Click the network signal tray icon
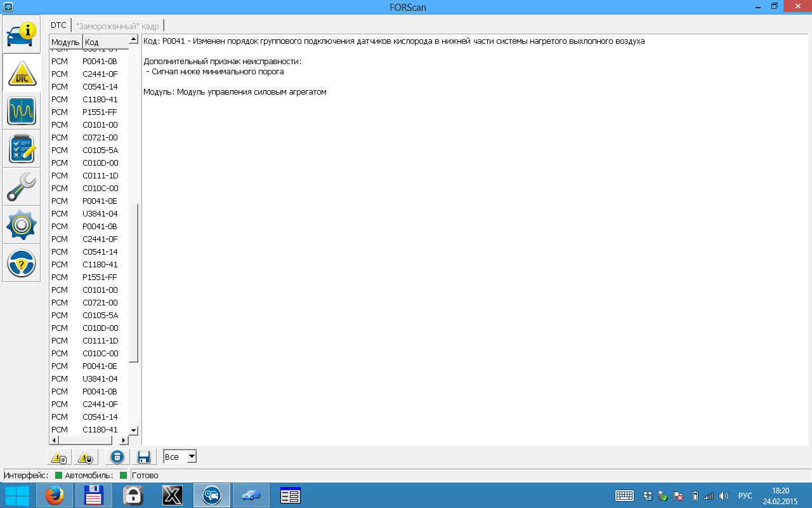Screen dimensions: 812x508 coord(709,496)
